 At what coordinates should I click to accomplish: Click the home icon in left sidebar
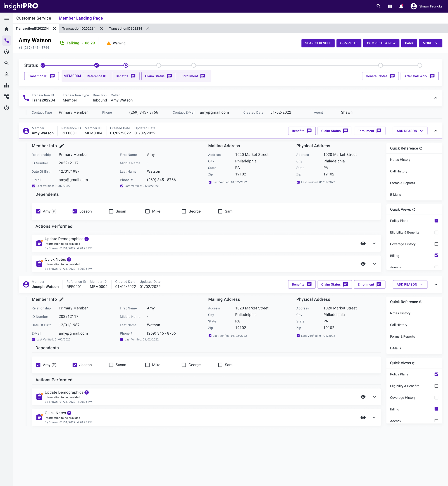[7, 29]
